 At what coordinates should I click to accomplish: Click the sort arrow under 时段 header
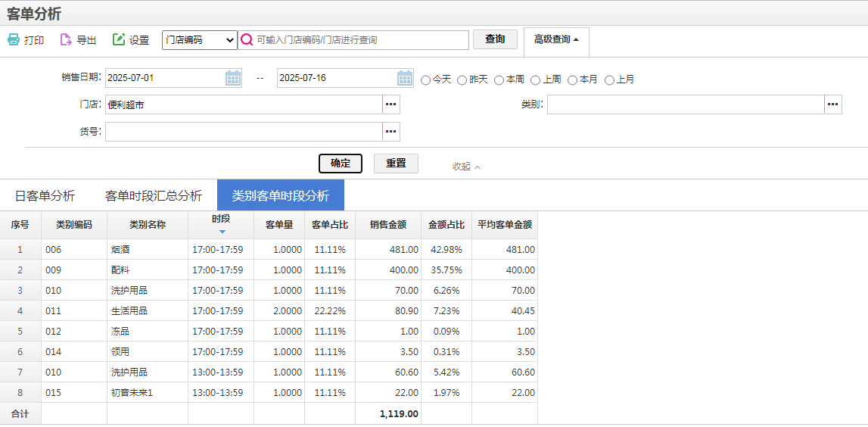pyautogui.click(x=222, y=232)
